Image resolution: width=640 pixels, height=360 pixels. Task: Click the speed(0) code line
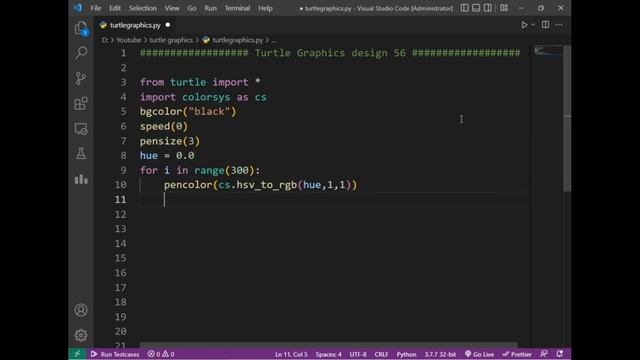(164, 126)
